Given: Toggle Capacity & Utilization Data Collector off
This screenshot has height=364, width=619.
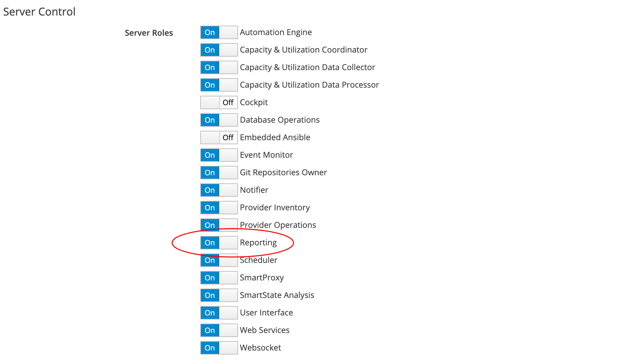Looking at the screenshot, I should point(219,67).
